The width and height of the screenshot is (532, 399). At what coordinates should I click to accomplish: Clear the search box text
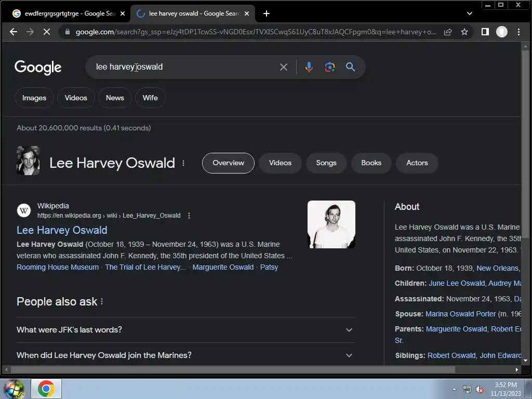(x=284, y=67)
